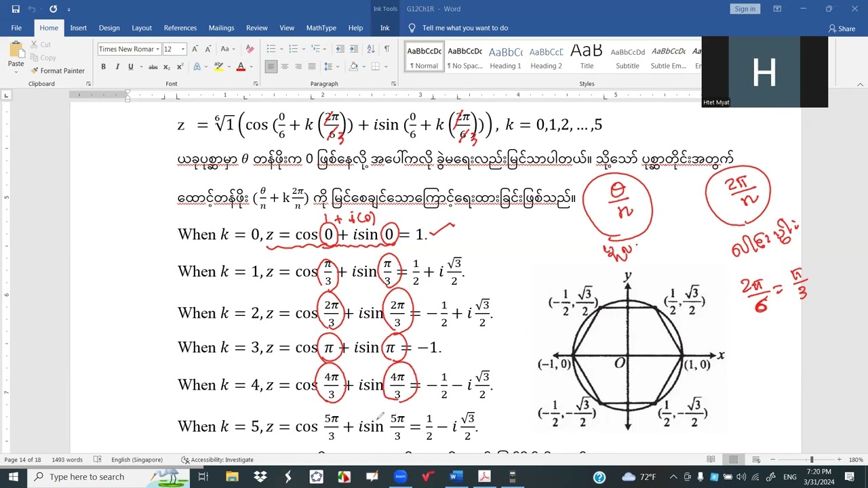Click the Clear All Formatting eraser icon
This screenshot has height=488, width=868.
(x=250, y=49)
